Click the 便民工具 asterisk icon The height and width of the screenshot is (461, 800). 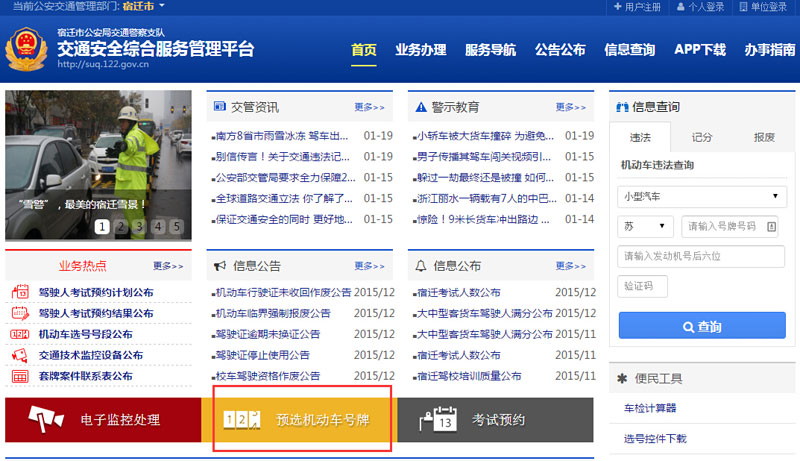[x=622, y=378]
